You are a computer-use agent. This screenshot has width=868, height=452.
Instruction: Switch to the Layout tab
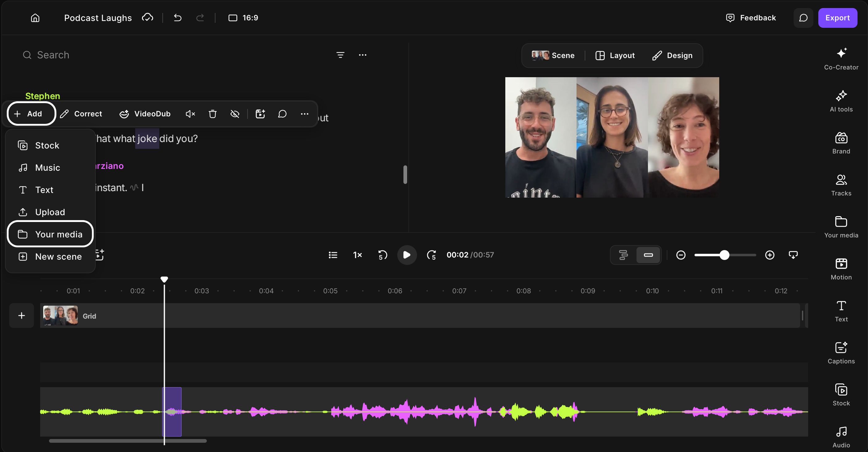pyautogui.click(x=615, y=56)
